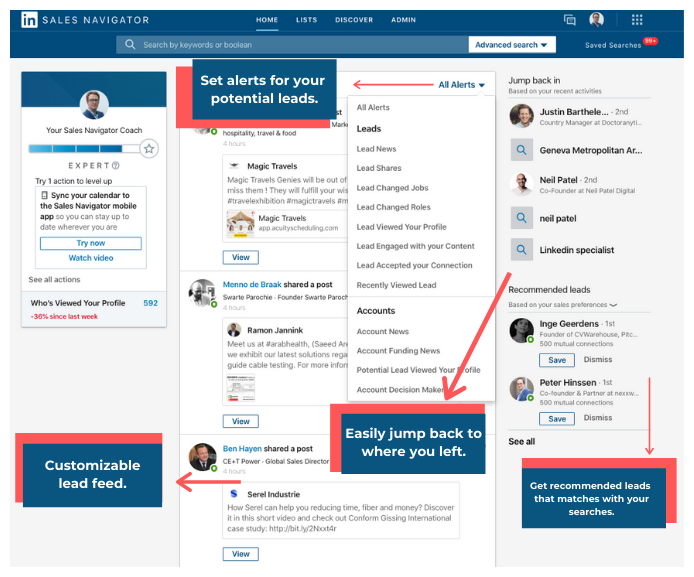Click the Watch video link
The width and height of the screenshot is (694, 577).
point(91,258)
